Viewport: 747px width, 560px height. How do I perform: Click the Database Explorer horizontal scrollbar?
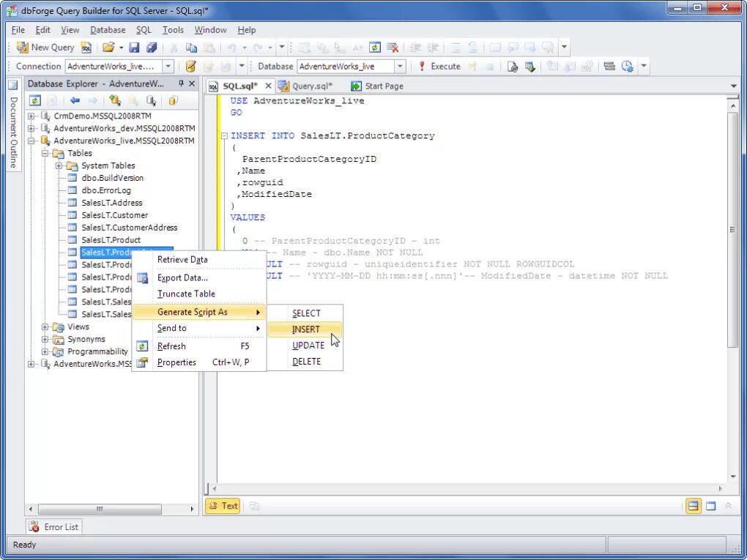coord(111,509)
